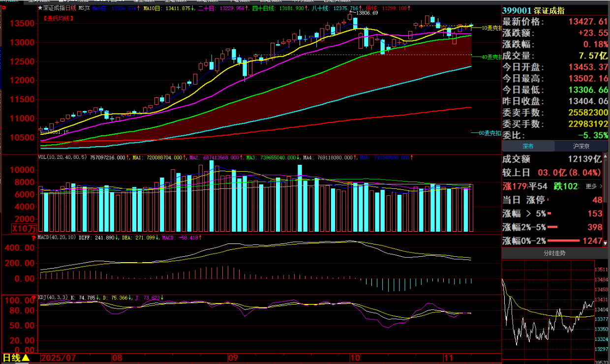The width and height of the screenshot is (610, 364).
Task: Click the 60麦克扣 marker on the chart
Action: pyautogui.click(x=489, y=133)
